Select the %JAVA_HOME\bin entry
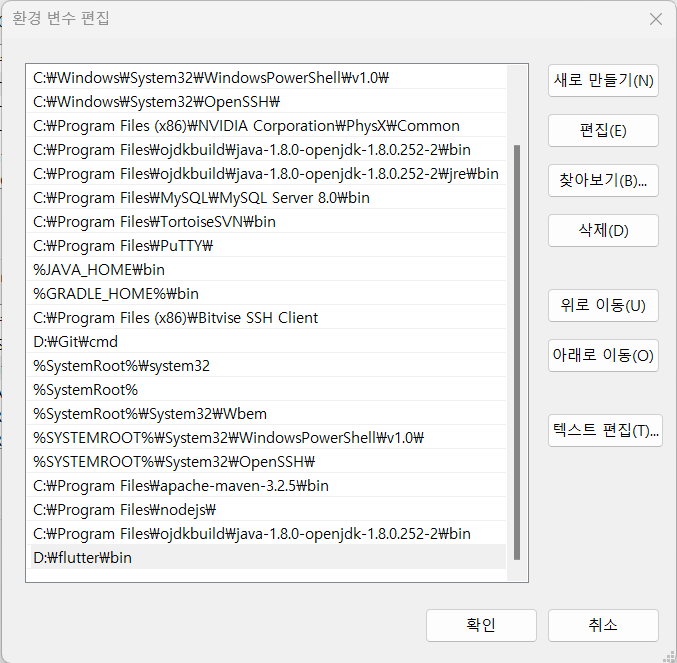This screenshot has height=663, width=677. [x=267, y=270]
